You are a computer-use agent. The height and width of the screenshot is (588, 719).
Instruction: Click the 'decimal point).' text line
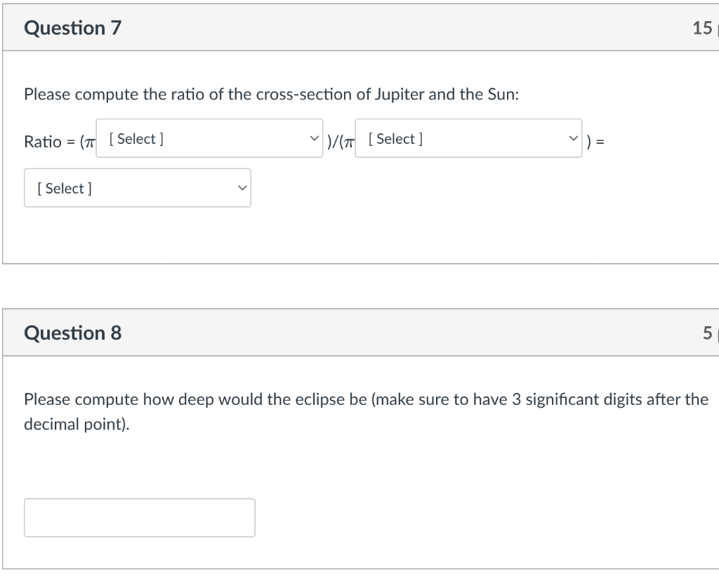[x=77, y=425]
